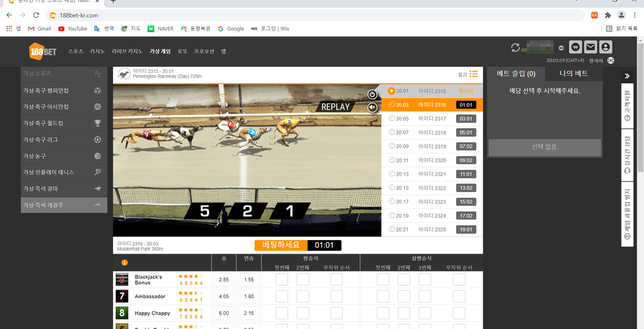
Task: Select 가상 즉석 개경주 in sidebar
Action: 64,205
